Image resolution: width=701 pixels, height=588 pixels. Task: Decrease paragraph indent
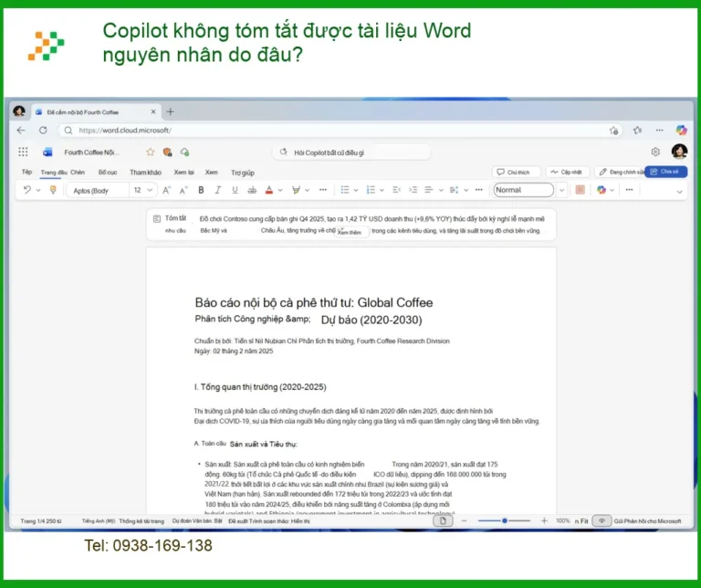pyautogui.click(x=396, y=190)
